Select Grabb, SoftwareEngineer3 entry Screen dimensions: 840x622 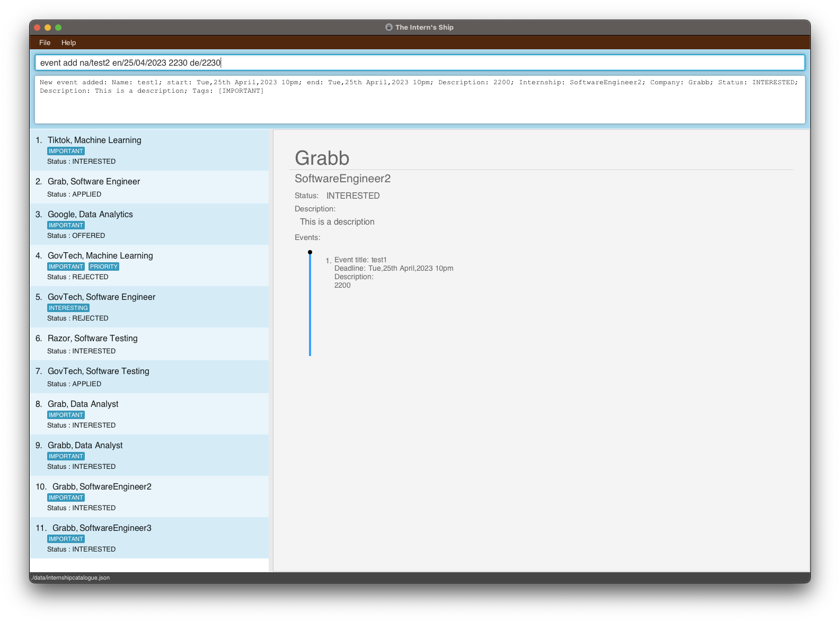149,538
